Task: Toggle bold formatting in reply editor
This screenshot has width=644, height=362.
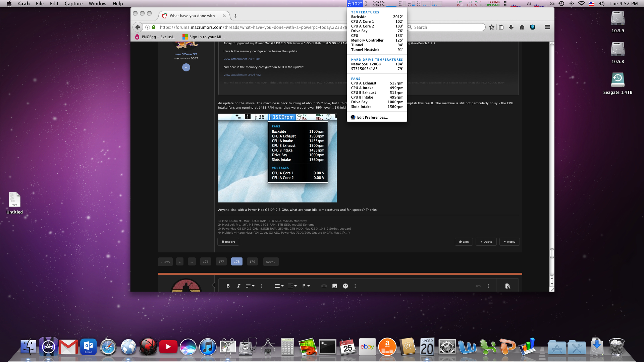Action: point(228,286)
